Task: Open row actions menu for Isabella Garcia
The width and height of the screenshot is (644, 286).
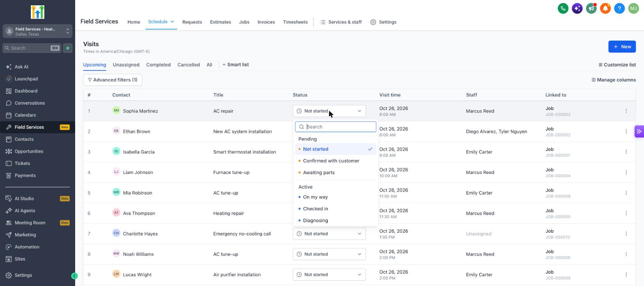Action: [x=626, y=152]
